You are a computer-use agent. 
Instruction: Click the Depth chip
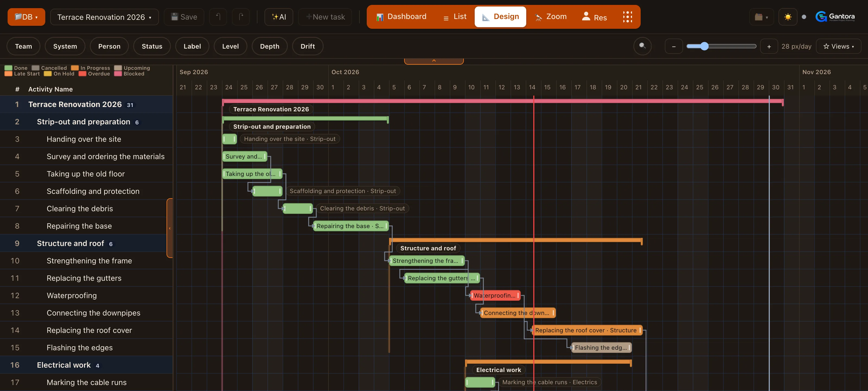pos(270,46)
